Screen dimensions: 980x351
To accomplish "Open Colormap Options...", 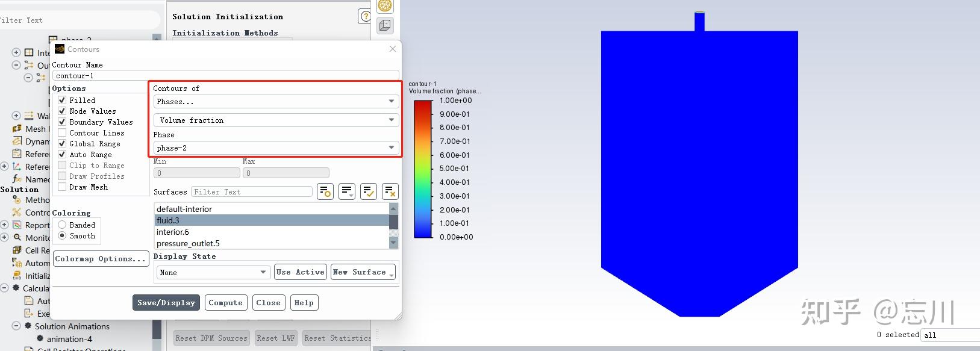I will point(101,259).
